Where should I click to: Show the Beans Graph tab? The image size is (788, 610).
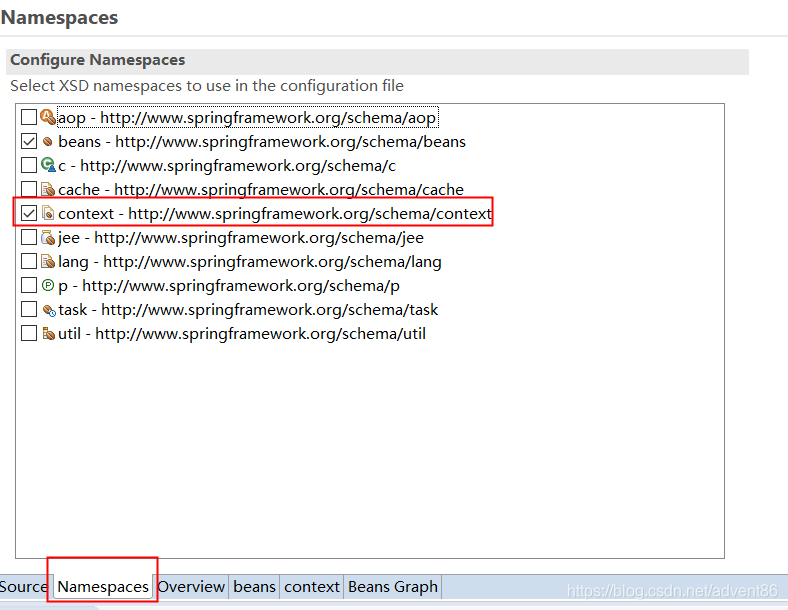point(393,587)
